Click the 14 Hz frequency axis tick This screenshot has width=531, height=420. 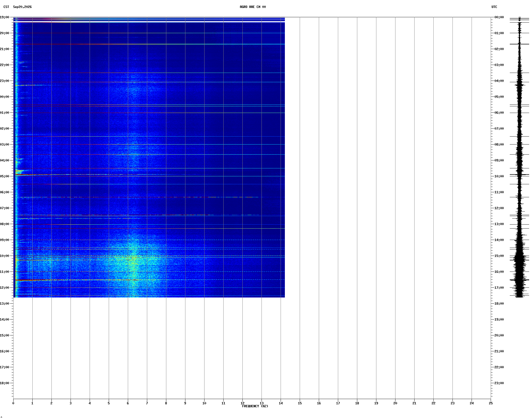(x=281, y=403)
